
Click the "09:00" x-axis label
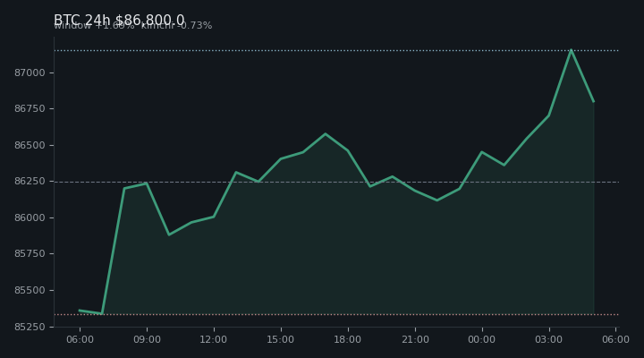[x=147, y=339]
